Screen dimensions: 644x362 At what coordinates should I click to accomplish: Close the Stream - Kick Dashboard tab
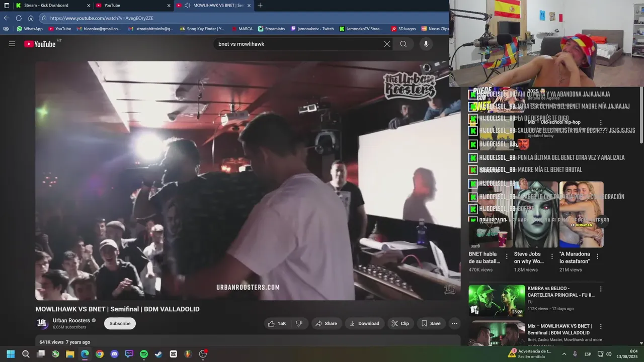[x=89, y=5]
